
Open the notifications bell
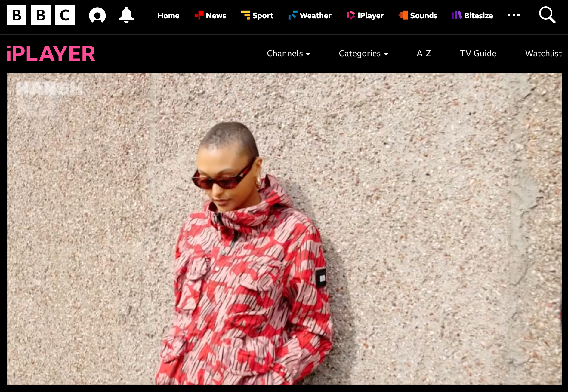pyautogui.click(x=126, y=15)
